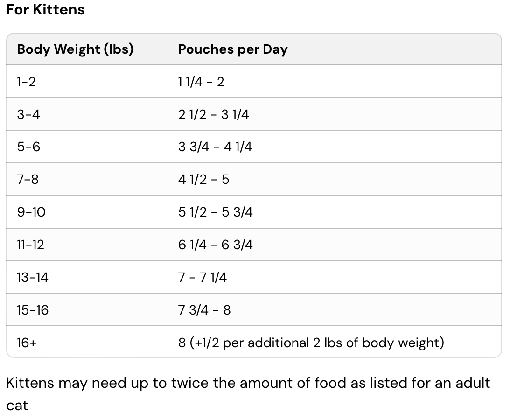Select the 13-14 body weight cell
The width and height of the screenshot is (517, 420).
coord(32,278)
